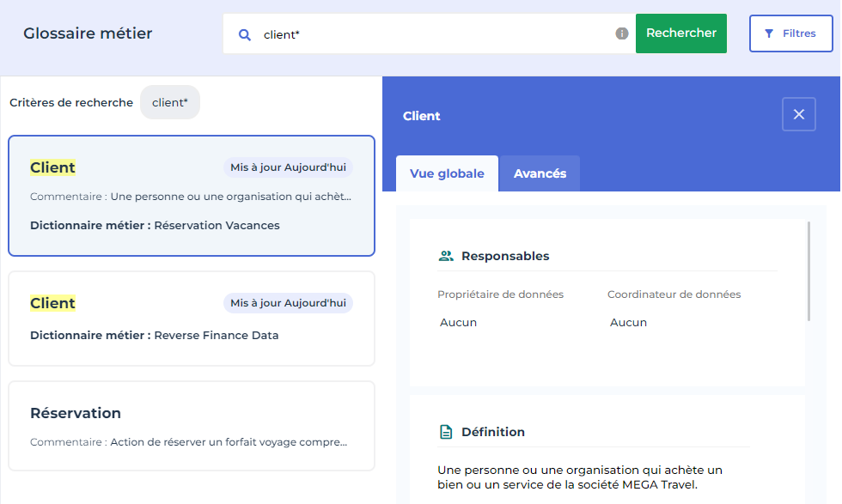Image resolution: width=842 pixels, height=504 pixels.
Task: Click Aucun under Propriétaire de données
Action: click(x=458, y=323)
